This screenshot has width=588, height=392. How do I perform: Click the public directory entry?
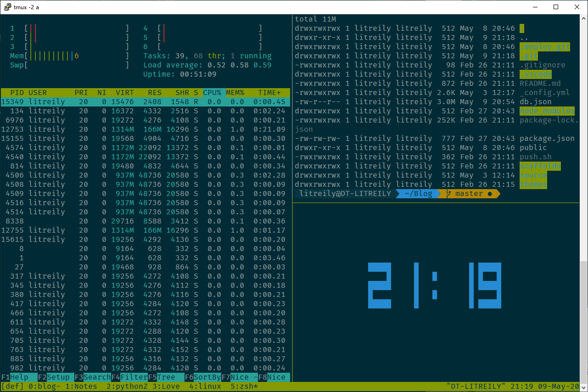pos(533,148)
